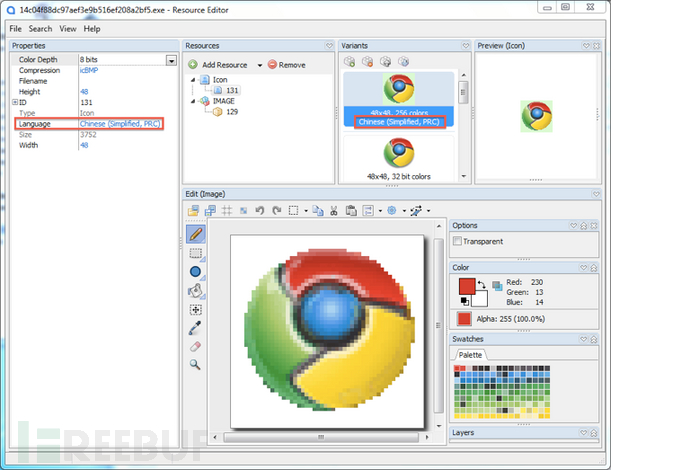Close the Preview (Icon) panel
The image size is (690, 470).
(596, 46)
